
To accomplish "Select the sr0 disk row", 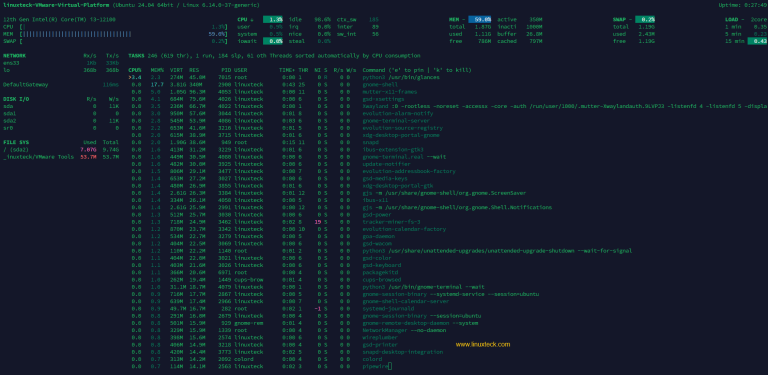I will coord(61,128).
